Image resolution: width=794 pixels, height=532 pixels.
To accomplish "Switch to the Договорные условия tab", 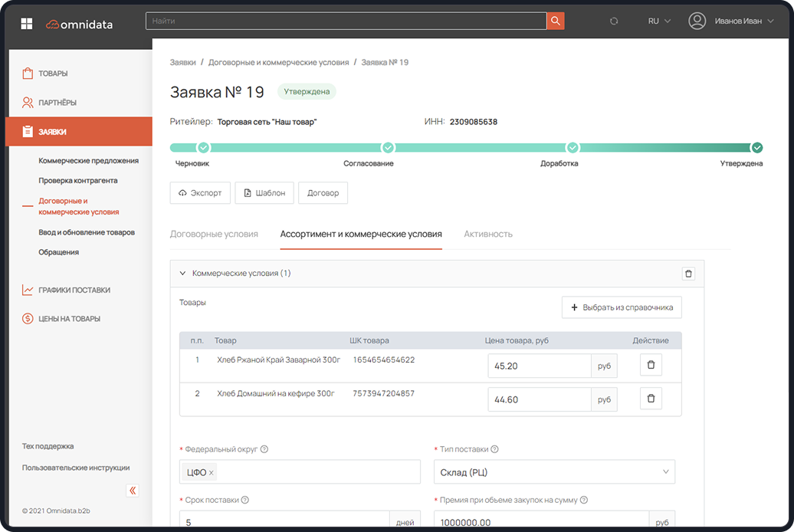I will [x=214, y=234].
